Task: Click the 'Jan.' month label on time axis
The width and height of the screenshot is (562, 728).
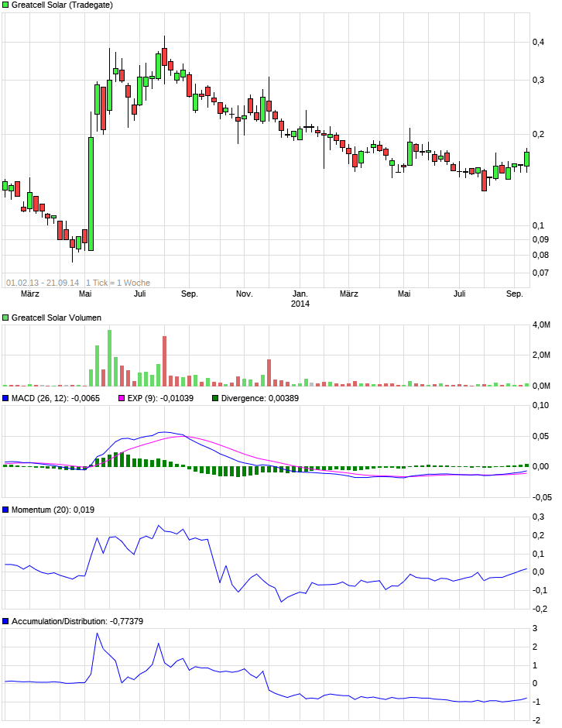Action: tap(300, 294)
